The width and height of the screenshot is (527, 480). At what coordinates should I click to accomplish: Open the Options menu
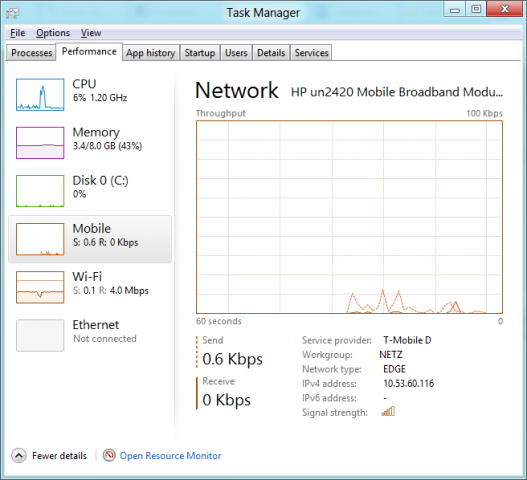[53, 33]
